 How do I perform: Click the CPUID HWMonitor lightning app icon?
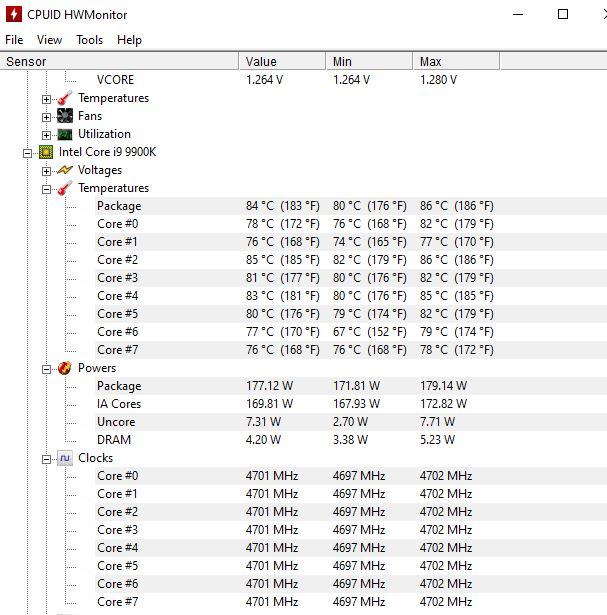tap(13, 15)
